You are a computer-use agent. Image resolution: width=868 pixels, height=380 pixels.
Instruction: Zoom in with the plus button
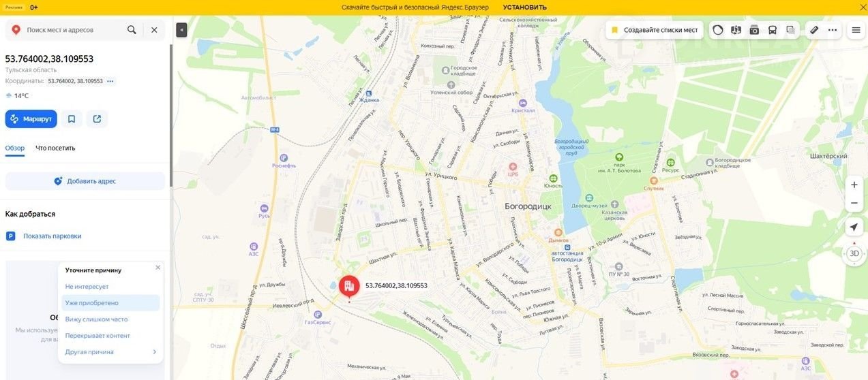[x=854, y=185]
